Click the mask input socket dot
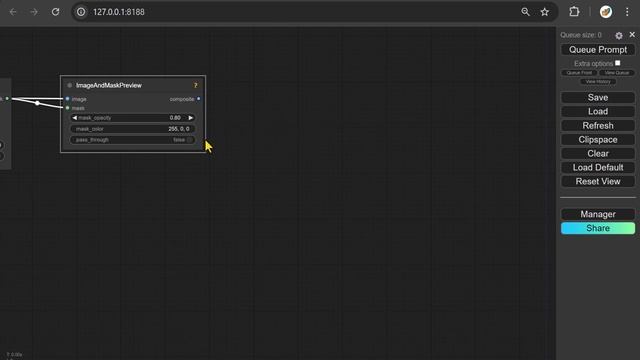640x360 pixels. point(67,108)
